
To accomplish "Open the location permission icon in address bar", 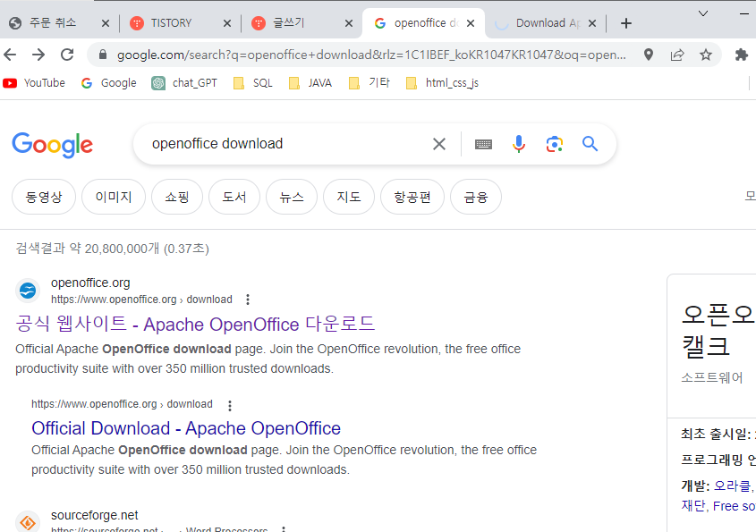I will pos(649,55).
